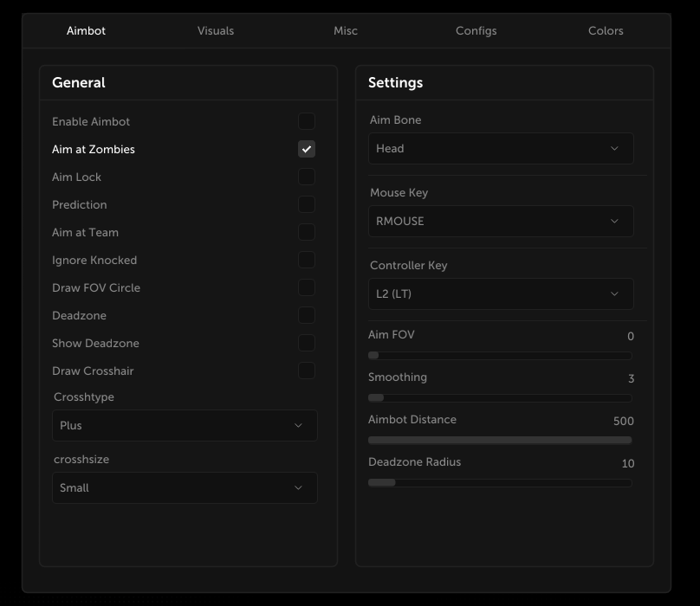Image resolution: width=700 pixels, height=606 pixels.
Task: Expand the Aim Bone dropdown showing Head
Action: pos(501,148)
